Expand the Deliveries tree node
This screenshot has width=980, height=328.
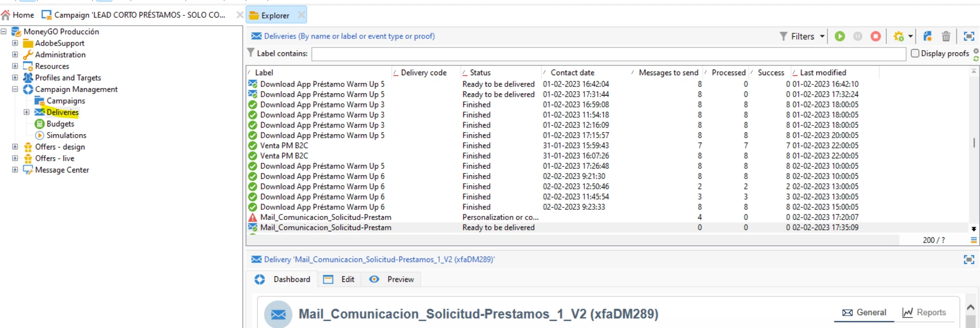click(x=27, y=112)
